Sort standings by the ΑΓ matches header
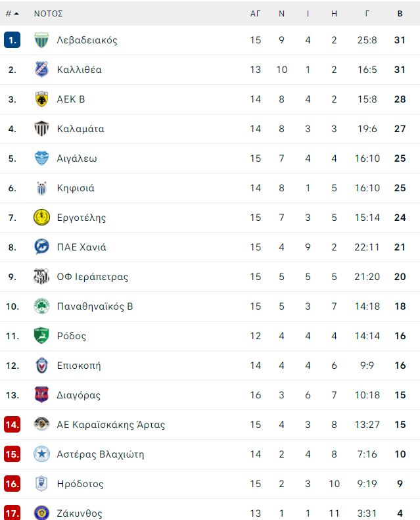Screen dimensions: 420x520 [255, 14]
